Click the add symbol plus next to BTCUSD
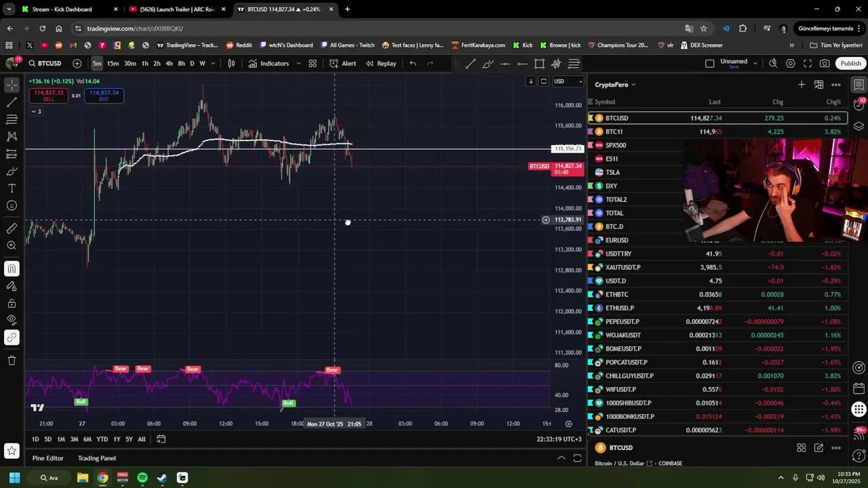Viewport: 868px width, 488px height. coord(77,63)
